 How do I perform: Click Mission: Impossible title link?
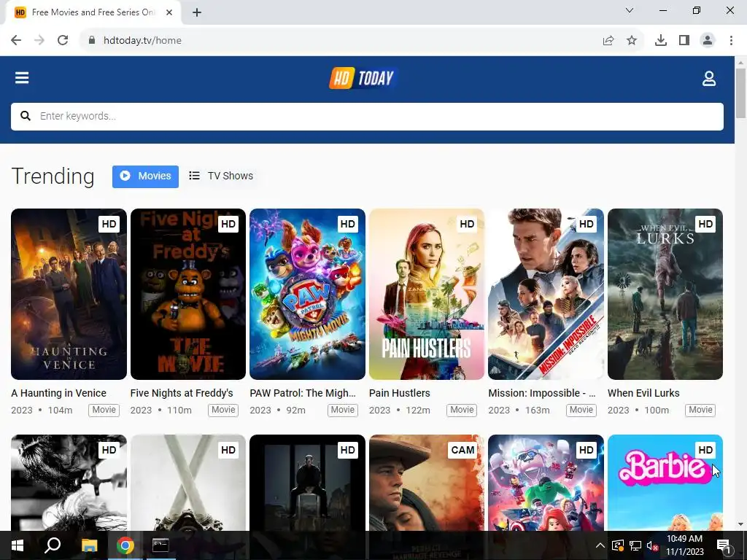click(542, 393)
